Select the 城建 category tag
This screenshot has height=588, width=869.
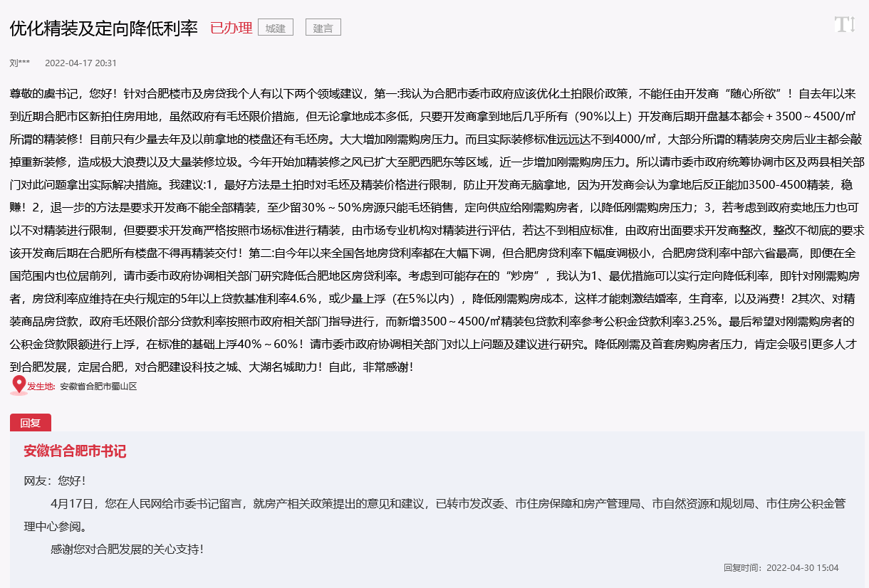(x=276, y=28)
